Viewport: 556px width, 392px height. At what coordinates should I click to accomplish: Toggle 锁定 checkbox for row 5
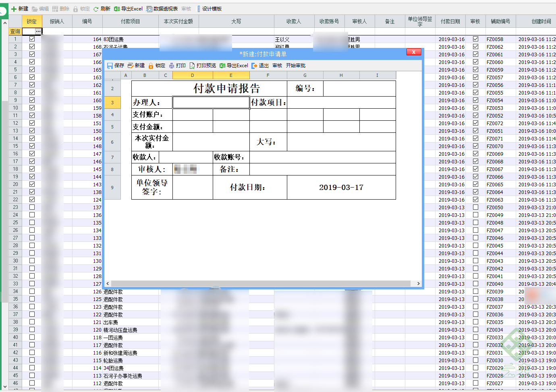[x=32, y=70]
